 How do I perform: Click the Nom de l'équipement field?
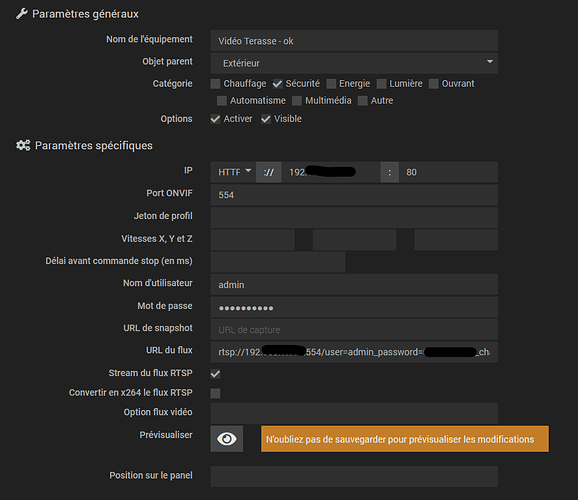coord(354,41)
